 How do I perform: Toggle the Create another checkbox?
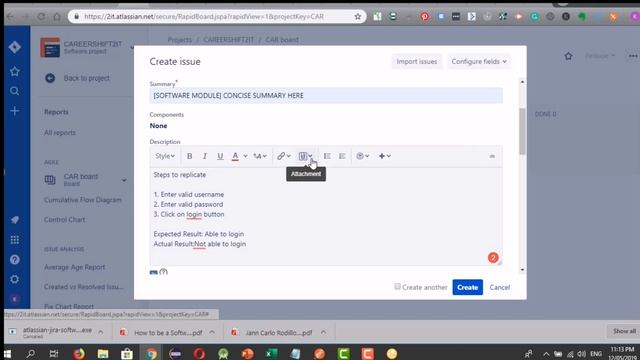click(397, 287)
